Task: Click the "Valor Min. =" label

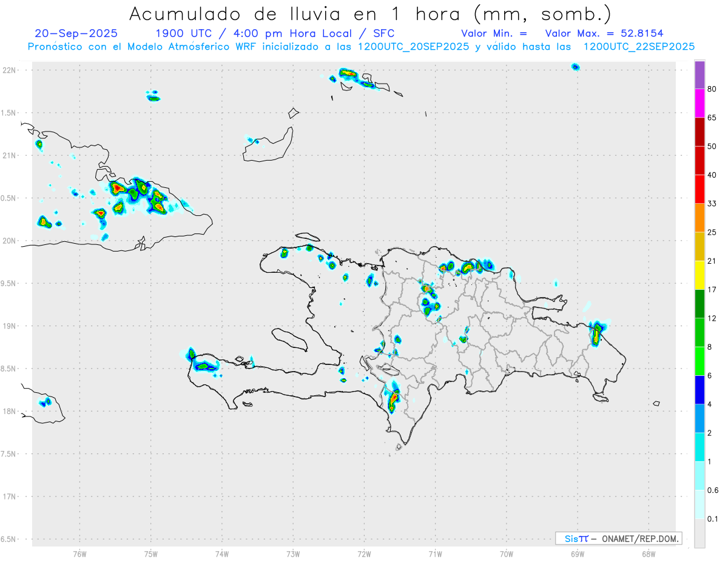Action: 494,33
